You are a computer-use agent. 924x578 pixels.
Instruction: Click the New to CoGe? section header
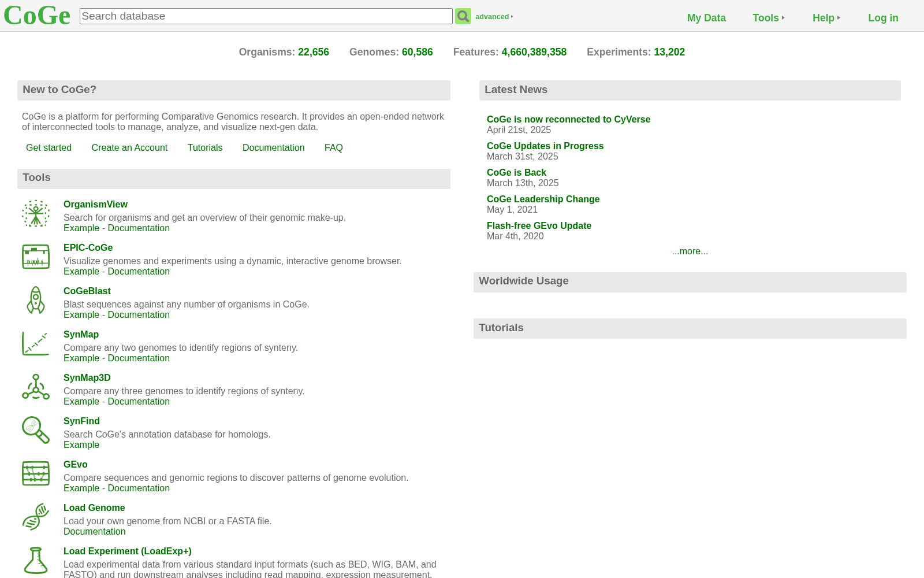[234, 90]
